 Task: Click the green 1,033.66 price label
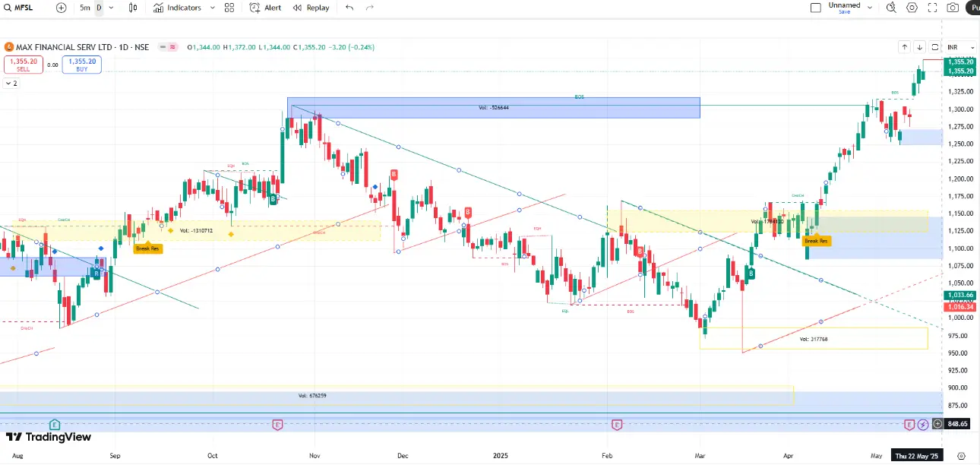(960, 295)
